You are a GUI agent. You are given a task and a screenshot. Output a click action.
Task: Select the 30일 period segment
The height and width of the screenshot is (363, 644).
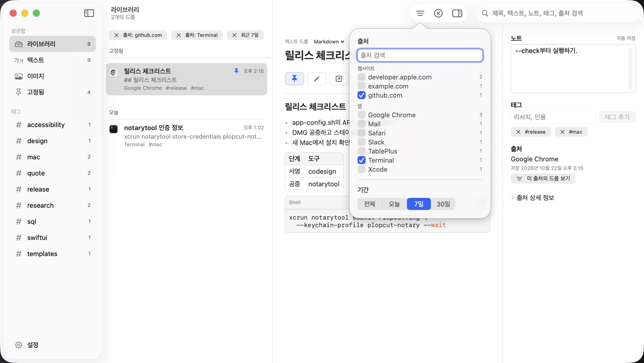pos(443,204)
